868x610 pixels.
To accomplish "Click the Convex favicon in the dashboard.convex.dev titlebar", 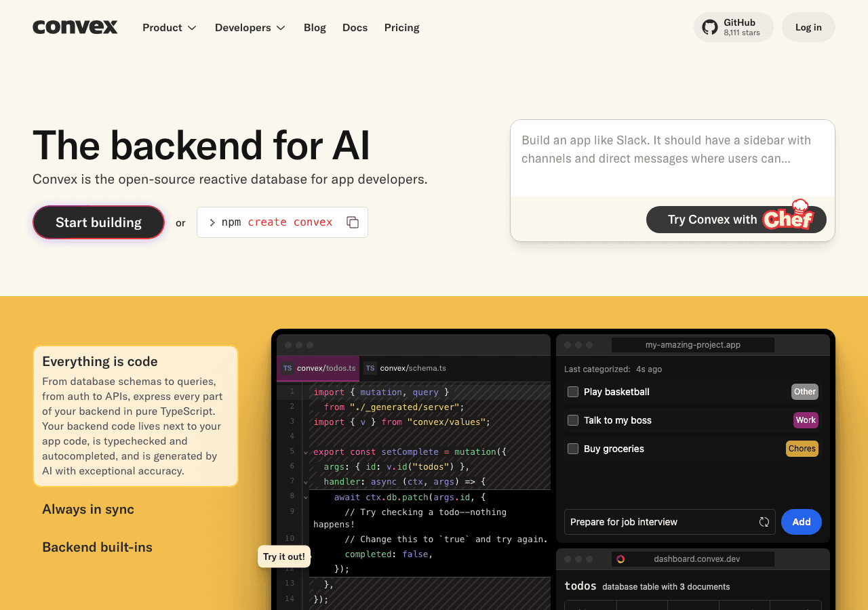I will click(620, 559).
